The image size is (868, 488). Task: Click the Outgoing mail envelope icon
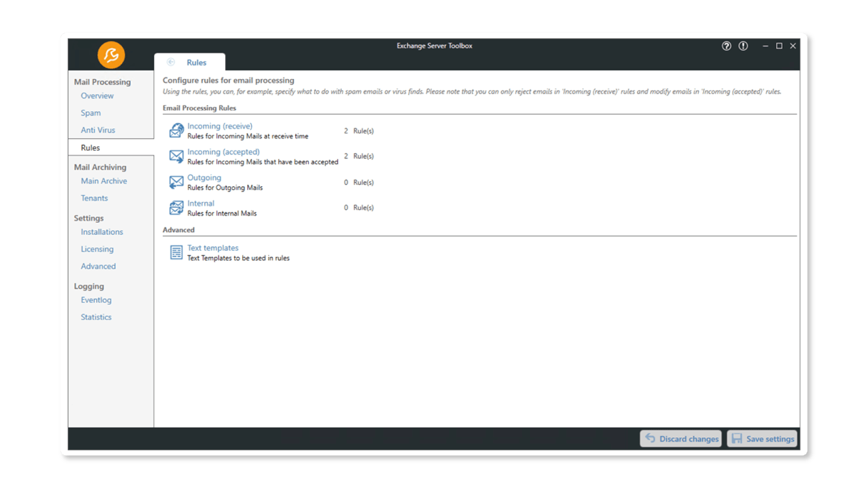point(176,182)
